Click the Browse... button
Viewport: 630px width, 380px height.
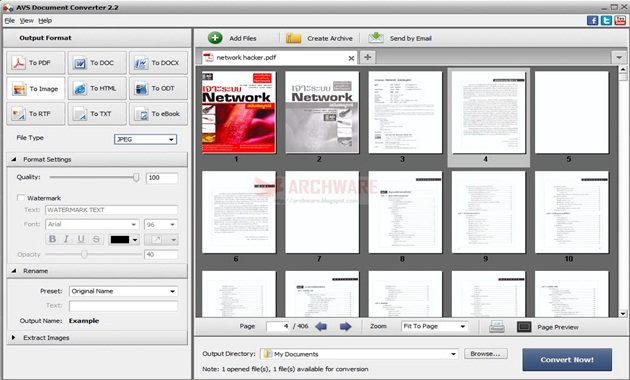(x=485, y=354)
